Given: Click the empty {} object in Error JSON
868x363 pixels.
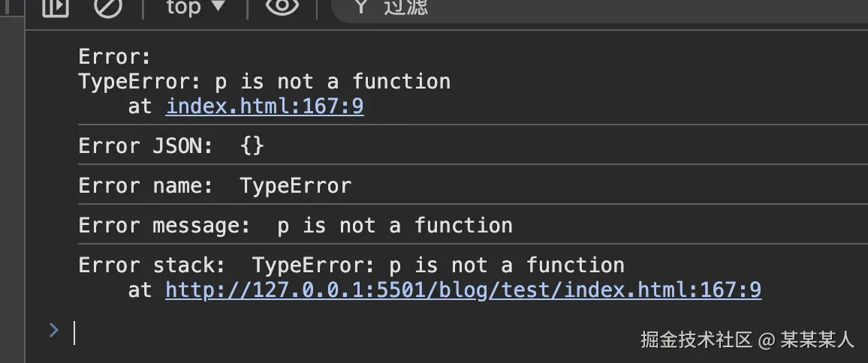Looking at the screenshot, I should pyautogui.click(x=252, y=145).
